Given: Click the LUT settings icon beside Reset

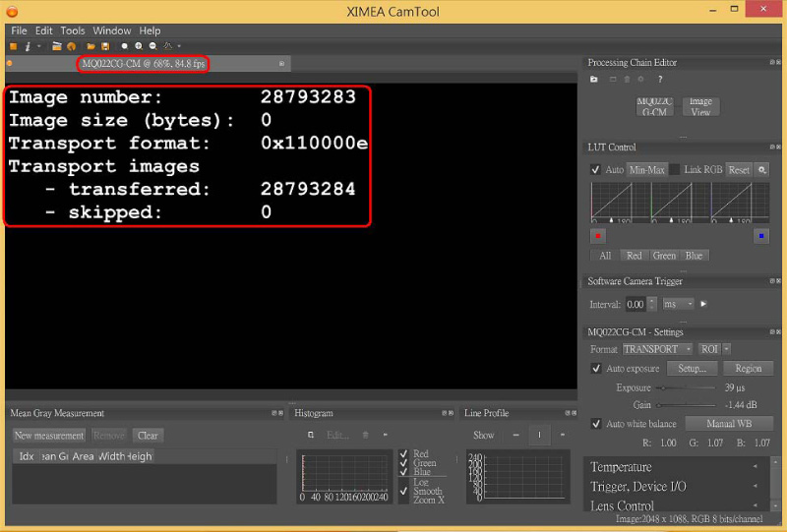Looking at the screenshot, I should coord(762,170).
